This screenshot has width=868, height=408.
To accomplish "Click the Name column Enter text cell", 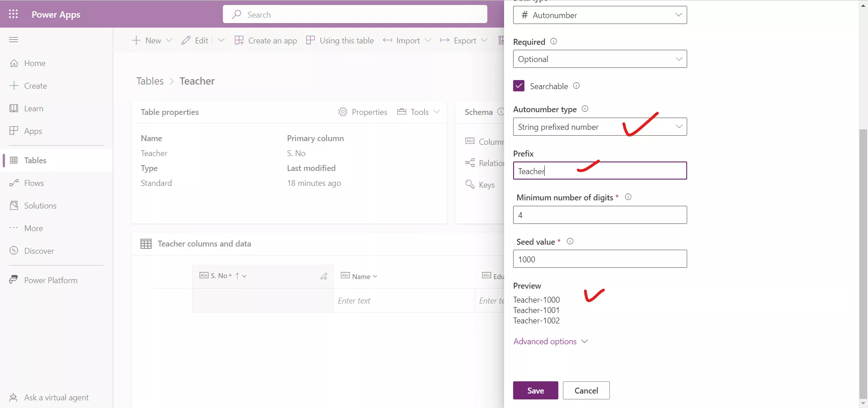I will (x=404, y=301).
